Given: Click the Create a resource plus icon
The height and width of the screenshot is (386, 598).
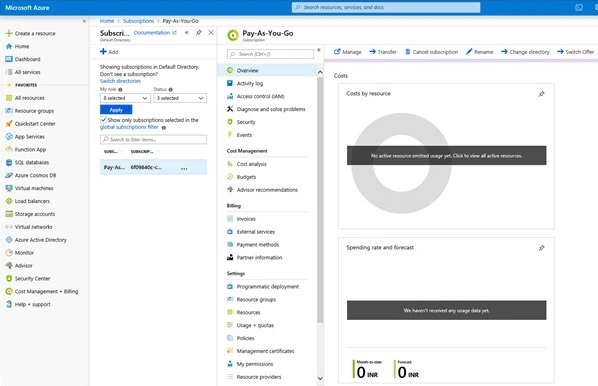Looking at the screenshot, I should point(8,34).
